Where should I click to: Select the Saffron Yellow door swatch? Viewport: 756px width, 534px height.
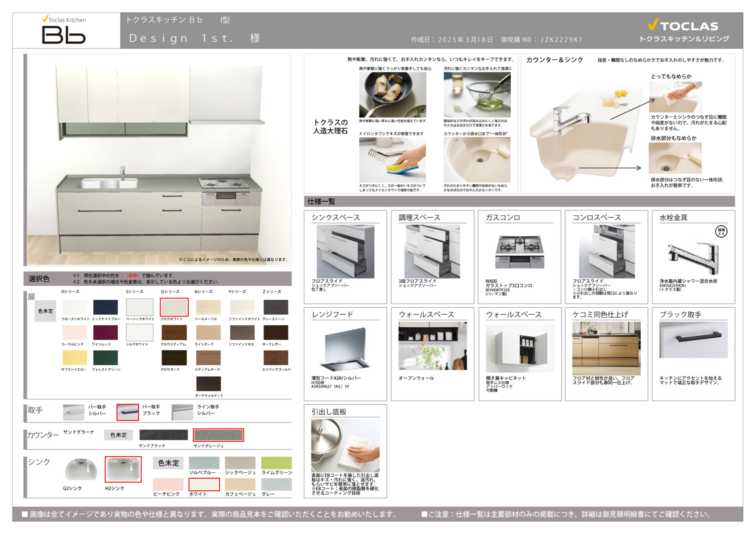(74, 357)
